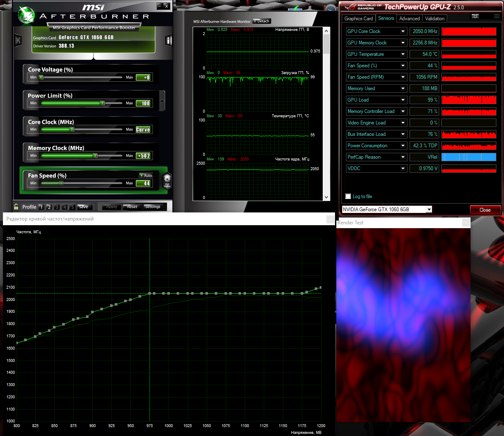Select Afterburner profile slot 4
504x436 pixels.
65,207
